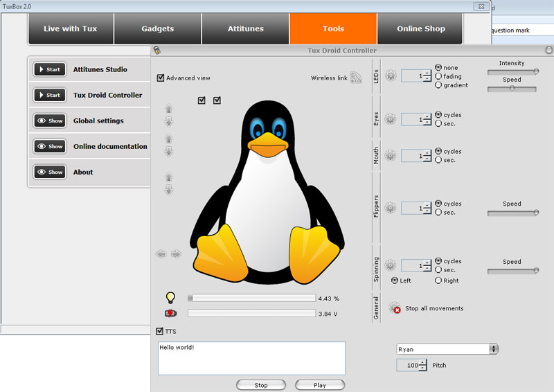Adjust the LEDs Intensity slider

512,72
